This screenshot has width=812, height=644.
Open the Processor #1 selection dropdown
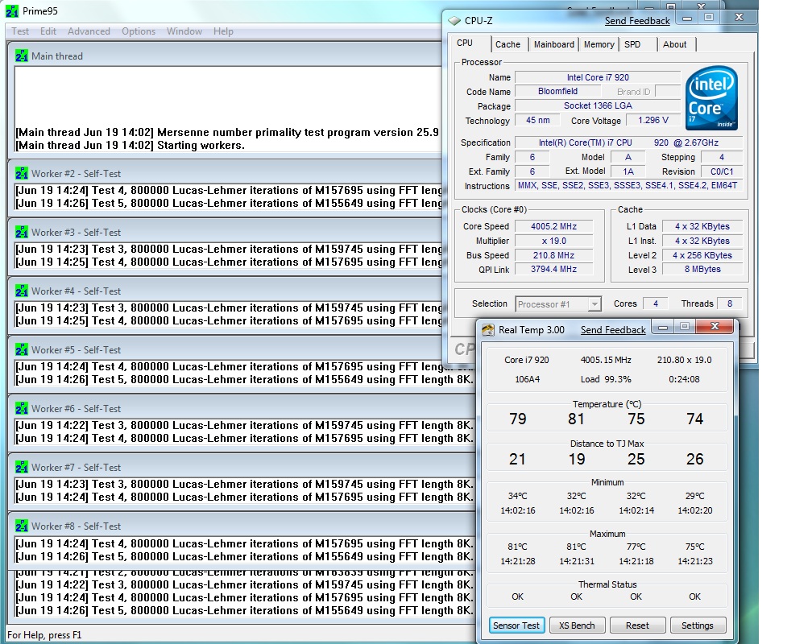pyautogui.click(x=595, y=303)
